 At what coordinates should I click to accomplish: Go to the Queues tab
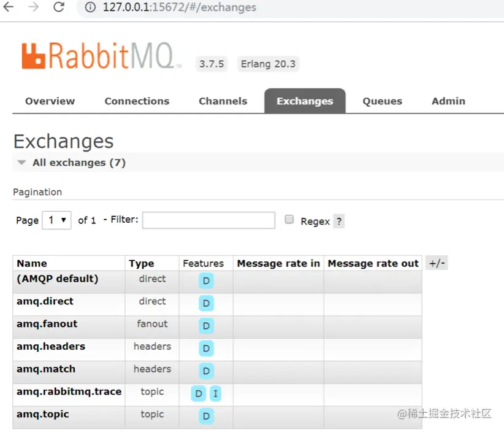coord(383,101)
